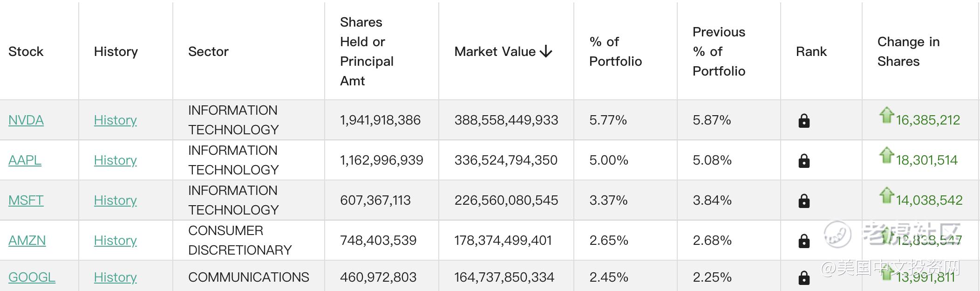Open the GOOGL stock link
Screen dimensions: 980x291
tap(32, 277)
